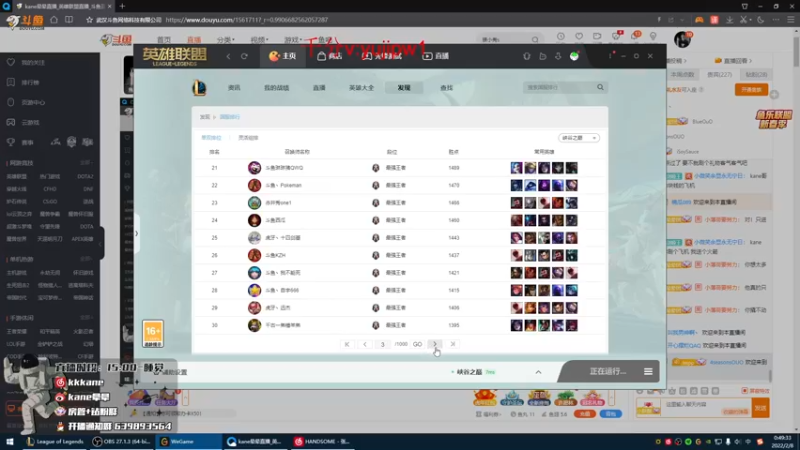Click browser home icon

click(x=54, y=20)
